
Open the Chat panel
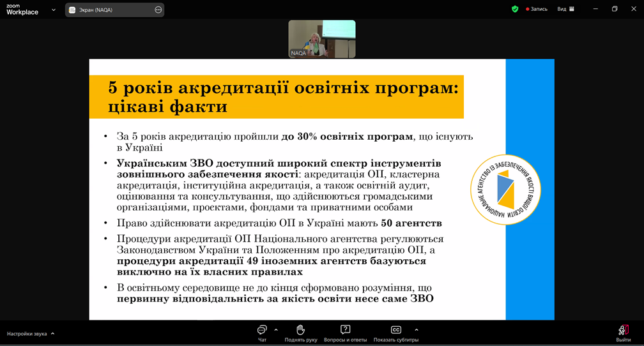tap(262, 333)
